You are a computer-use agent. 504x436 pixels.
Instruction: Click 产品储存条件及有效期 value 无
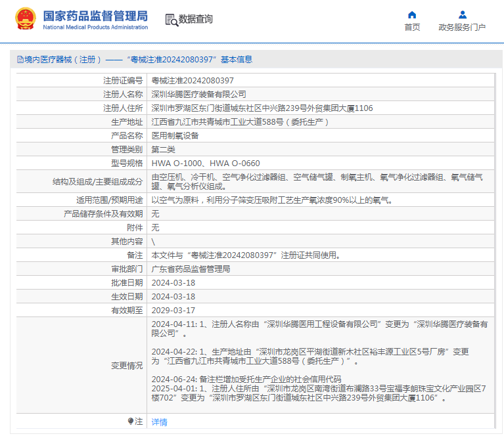click(x=155, y=214)
